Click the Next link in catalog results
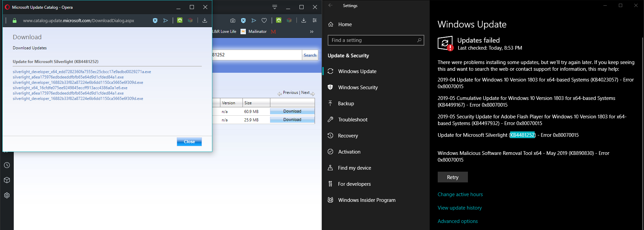644x230 pixels. [x=305, y=93]
